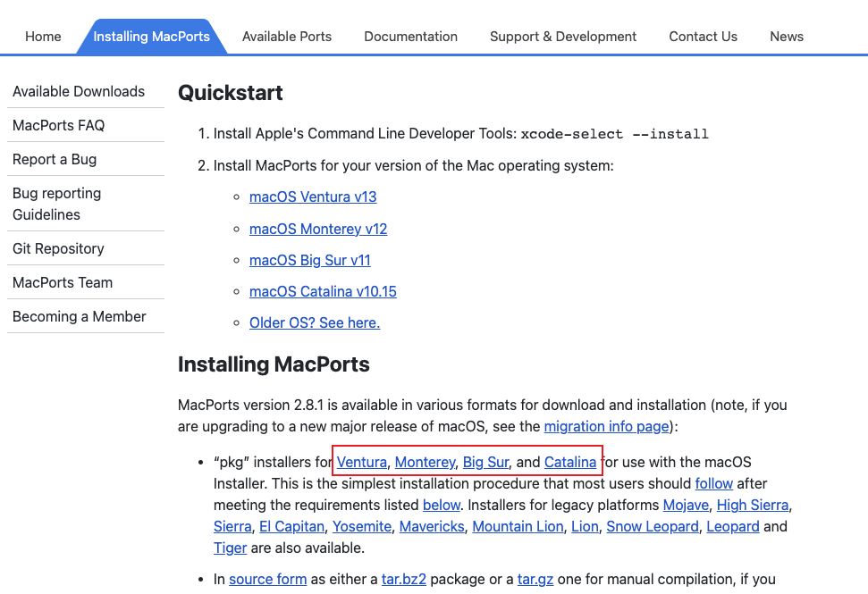Download the Mojave legacy installer
Screen dimensions: 868x594
tap(686, 505)
